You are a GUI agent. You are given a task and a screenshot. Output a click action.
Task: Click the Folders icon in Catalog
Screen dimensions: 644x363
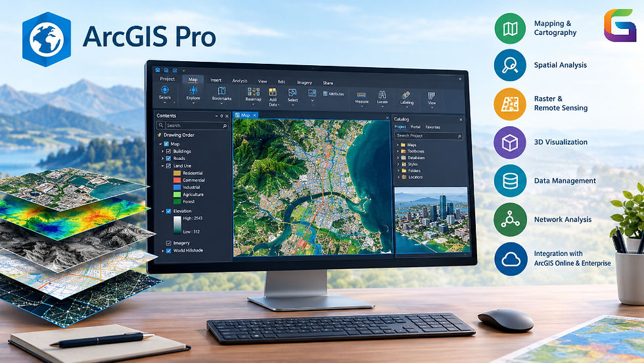403,170
